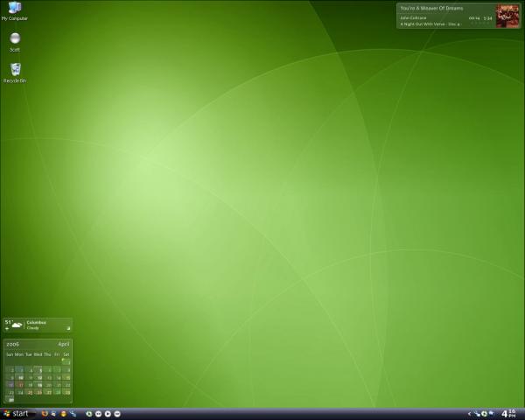Select day 19 in the calendar widget
Viewport: 525px width, 420px height.
coord(38,384)
